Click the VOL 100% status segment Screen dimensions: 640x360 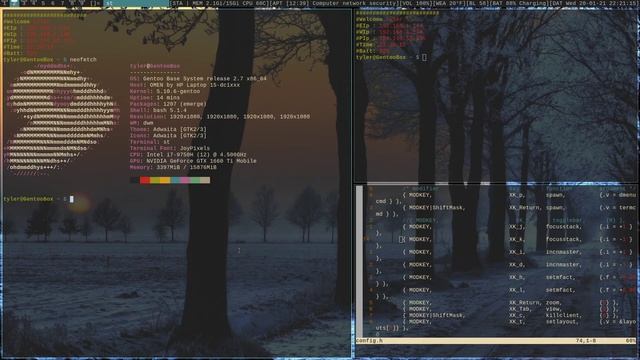pyautogui.click(x=417, y=3)
